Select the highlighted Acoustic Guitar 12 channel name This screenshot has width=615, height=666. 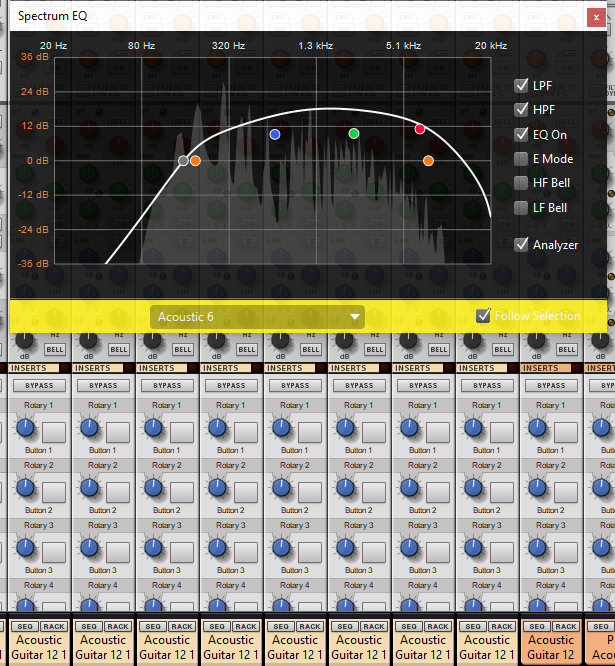point(551,647)
